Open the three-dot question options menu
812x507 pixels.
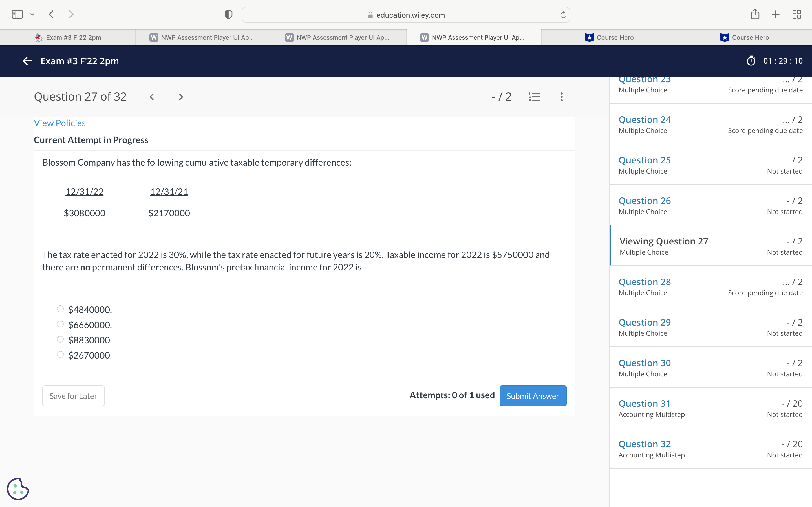point(561,97)
